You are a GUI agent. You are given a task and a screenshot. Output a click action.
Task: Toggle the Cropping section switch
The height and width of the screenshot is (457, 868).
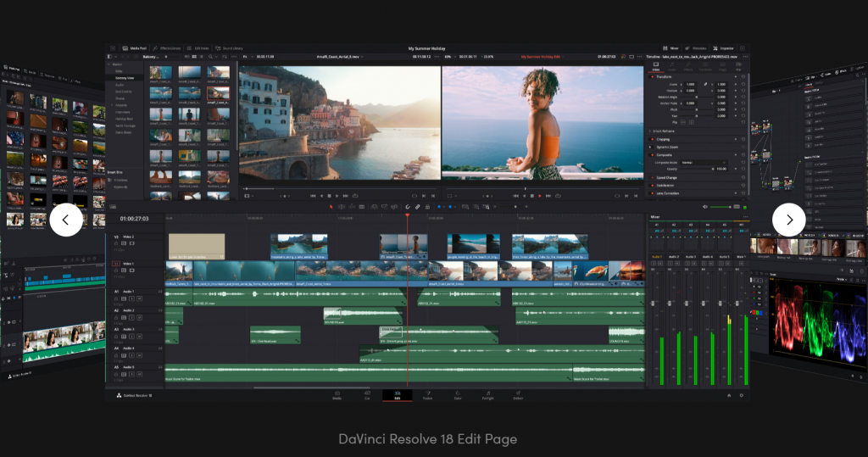(x=652, y=139)
